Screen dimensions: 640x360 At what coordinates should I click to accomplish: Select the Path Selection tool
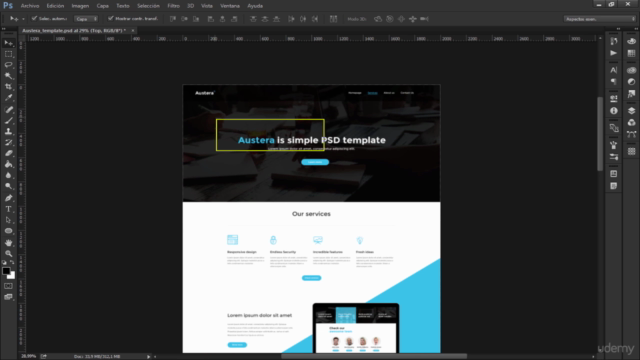pyautogui.click(x=9, y=220)
